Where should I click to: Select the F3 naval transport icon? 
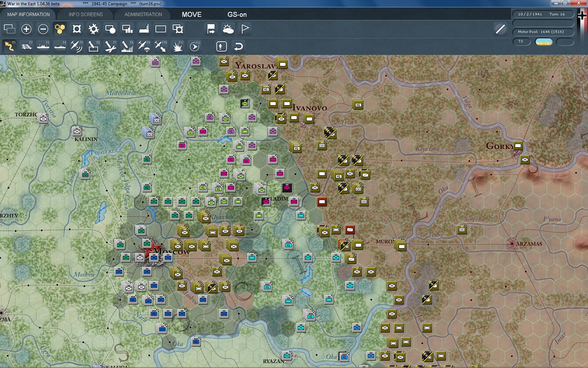tap(43, 46)
